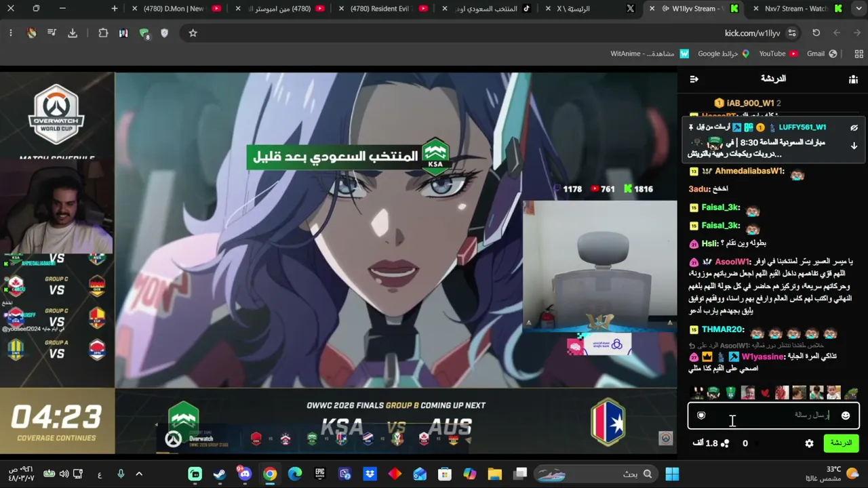Viewport: 868px width, 488px height.
Task: Bookmark this page with the star icon
Action: pos(193,33)
